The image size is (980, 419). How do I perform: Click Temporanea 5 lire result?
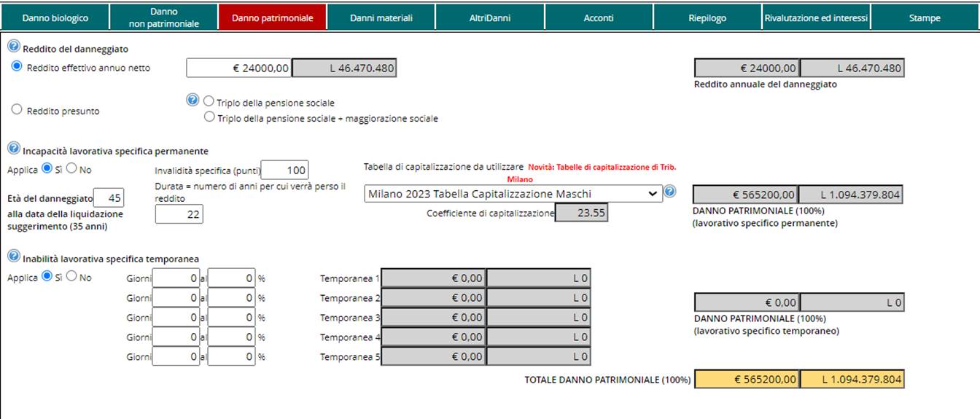pos(539,356)
